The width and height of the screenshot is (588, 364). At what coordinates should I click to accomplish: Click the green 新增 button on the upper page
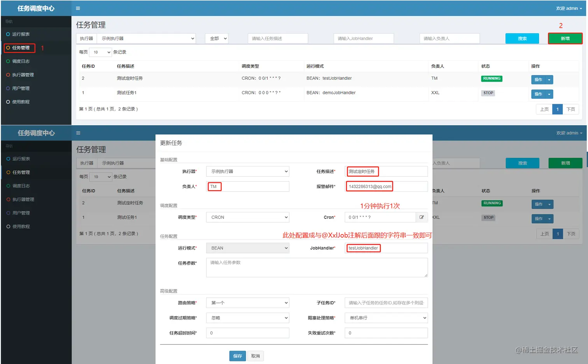(x=565, y=38)
